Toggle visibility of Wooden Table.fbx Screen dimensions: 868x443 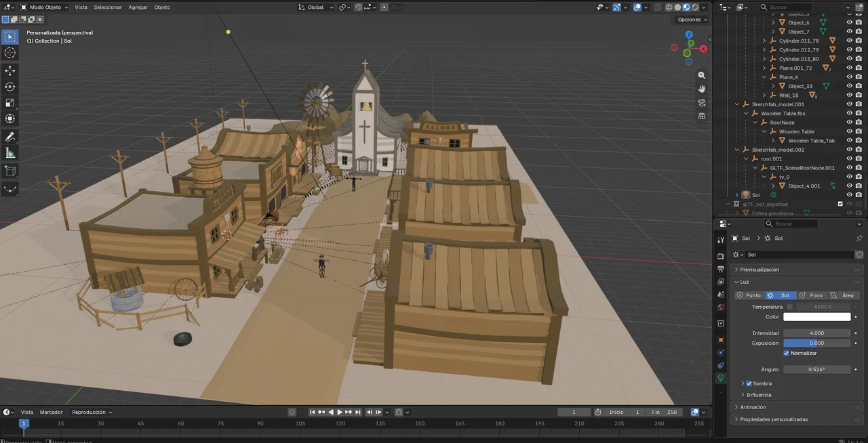coord(849,113)
